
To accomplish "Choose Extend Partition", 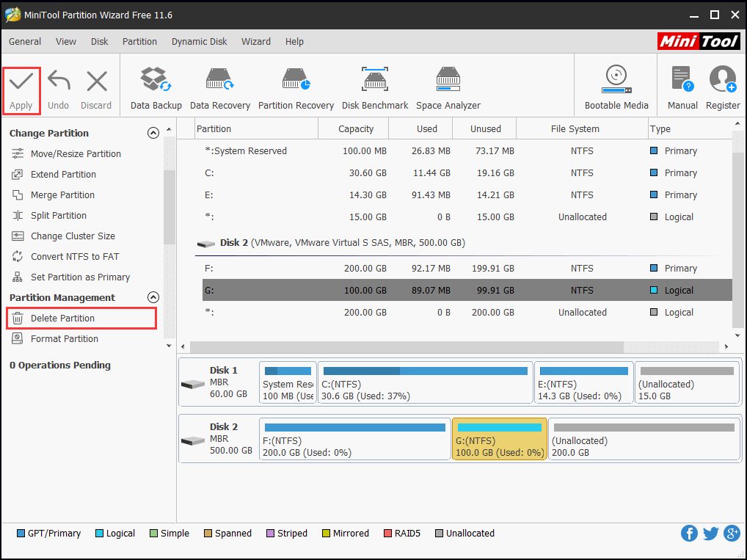I will 63,175.
